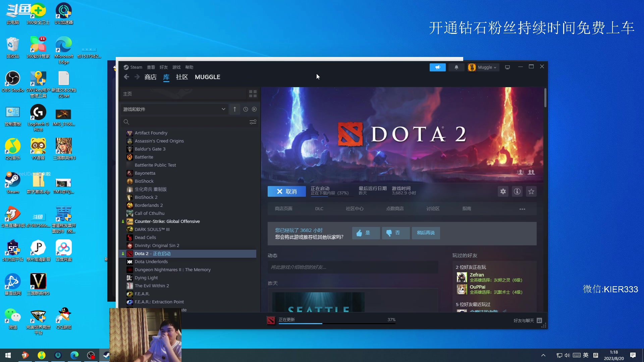Toggle ready-to-play filter icon
This screenshot has width=644, height=362.
point(254,109)
